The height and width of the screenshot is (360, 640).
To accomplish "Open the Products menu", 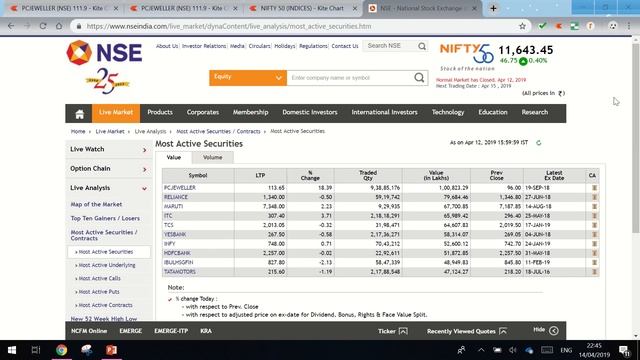I will pos(160,113).
